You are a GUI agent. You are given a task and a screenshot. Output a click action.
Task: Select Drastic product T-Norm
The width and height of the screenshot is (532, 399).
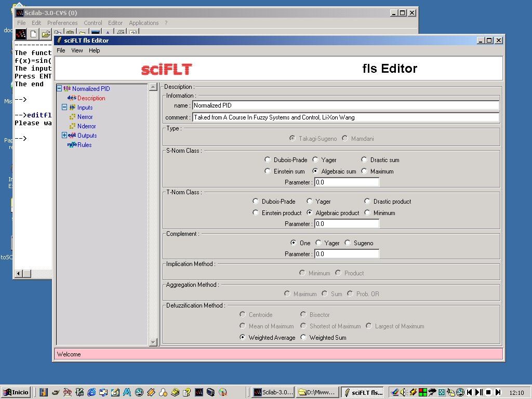click(367, 202)
